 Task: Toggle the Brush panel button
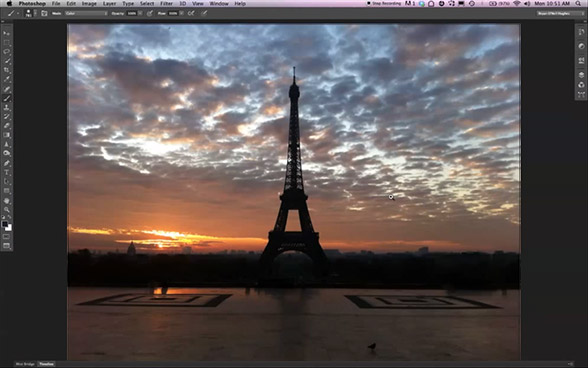pyautogui.click(x=44, y=13)
